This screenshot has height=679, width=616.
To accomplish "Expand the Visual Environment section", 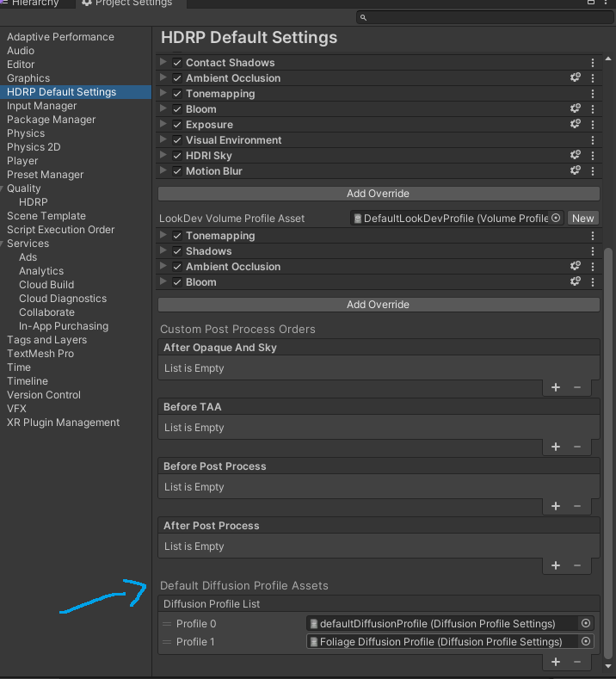I will pyautogui.click(x=163, y=140).
